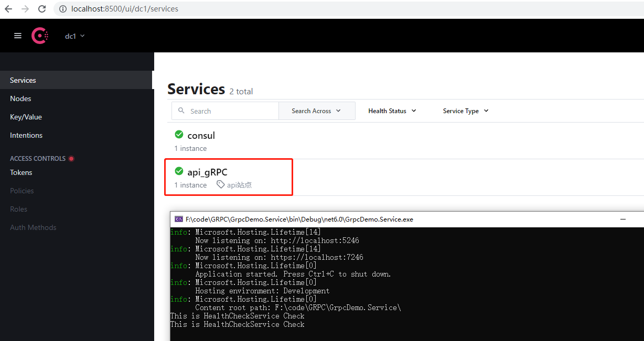Open Key/Value in the sidebar

[26, 117]
